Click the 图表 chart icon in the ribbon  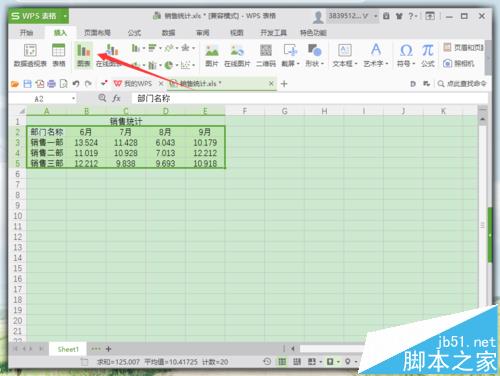tap(83, 55)
